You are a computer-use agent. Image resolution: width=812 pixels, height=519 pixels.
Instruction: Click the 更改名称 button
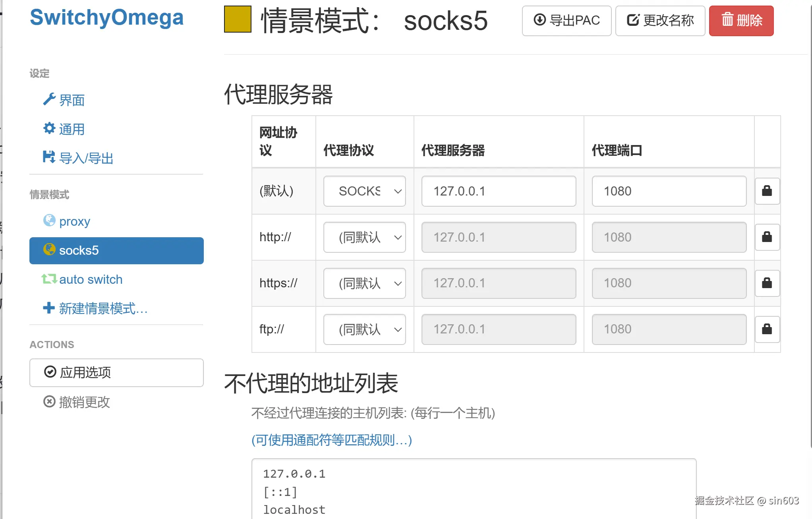(660, 21)
